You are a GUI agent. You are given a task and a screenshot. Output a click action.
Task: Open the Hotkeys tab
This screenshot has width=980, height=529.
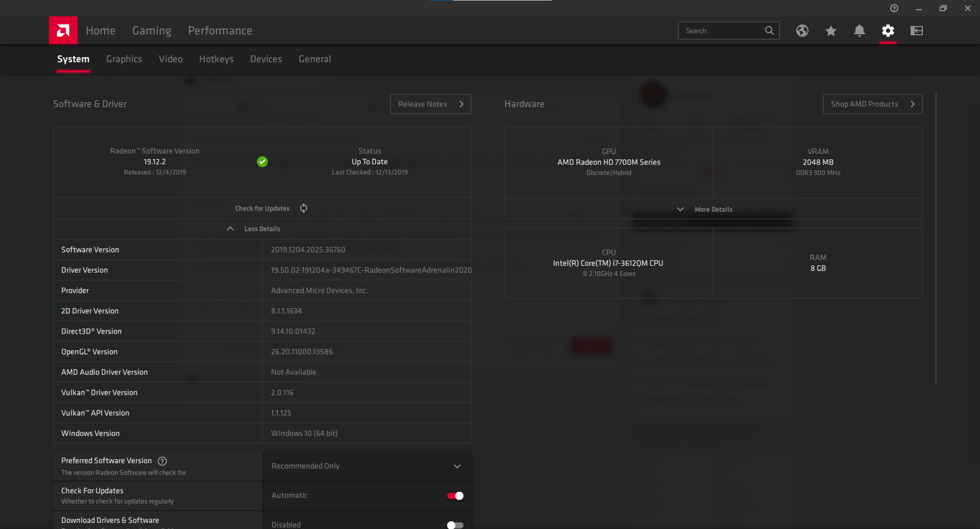pyautogui.click(x=216, y=59)
